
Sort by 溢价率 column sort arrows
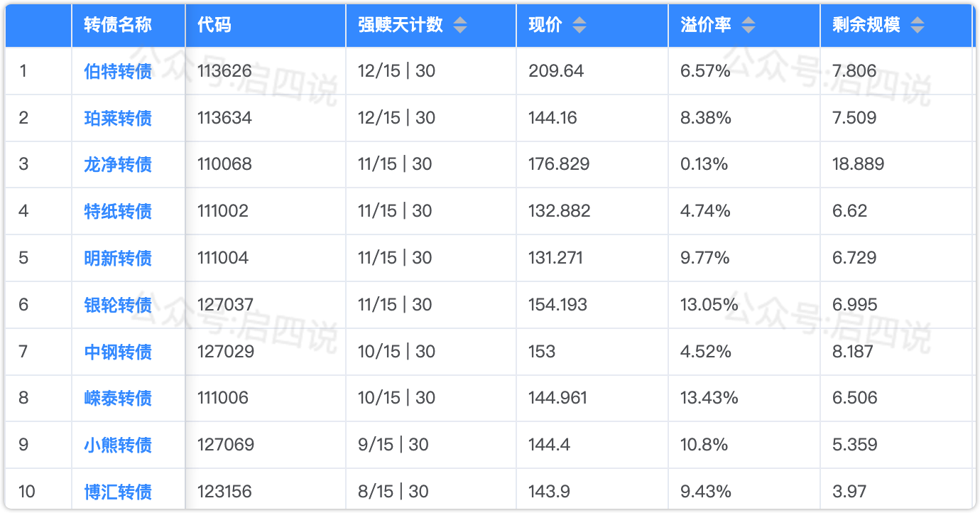pyautogui.click(x=748, y=26)
